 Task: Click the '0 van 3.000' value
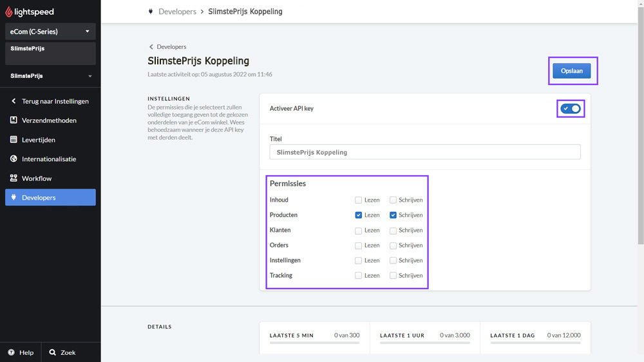click(x=455, y=336)
